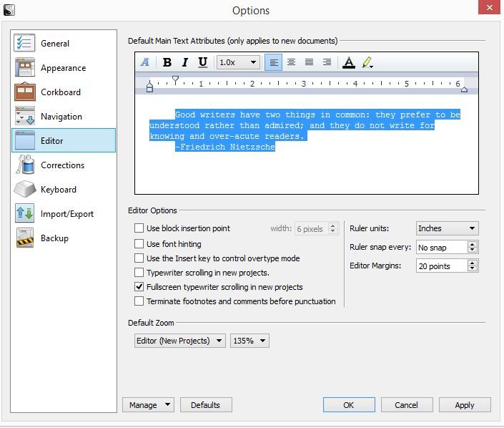
Task: Decrease Ruler snap every value
Action: coord(472,250)
